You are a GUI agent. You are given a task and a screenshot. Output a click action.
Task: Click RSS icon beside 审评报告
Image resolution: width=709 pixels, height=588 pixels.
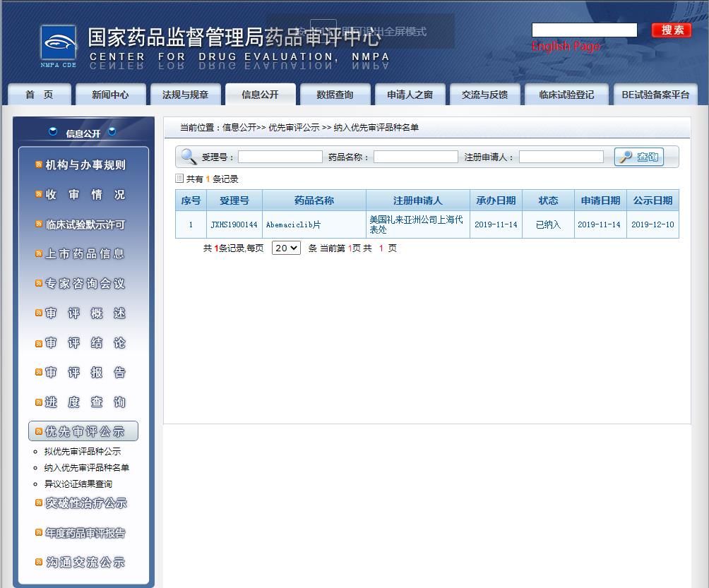click(39, 373)
